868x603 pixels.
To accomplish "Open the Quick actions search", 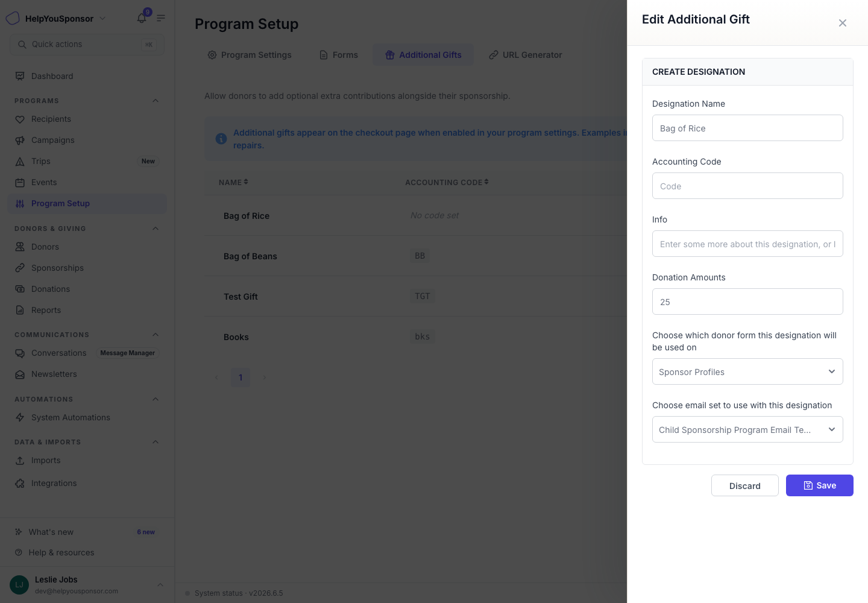I will [87, 45].
